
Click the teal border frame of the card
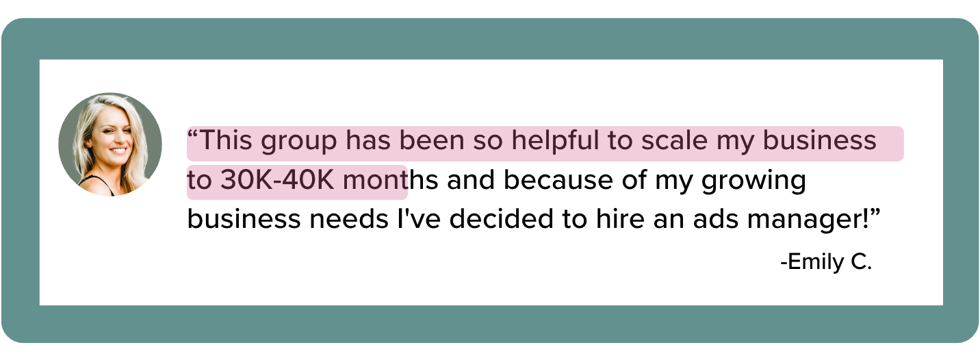coord(490,39)
